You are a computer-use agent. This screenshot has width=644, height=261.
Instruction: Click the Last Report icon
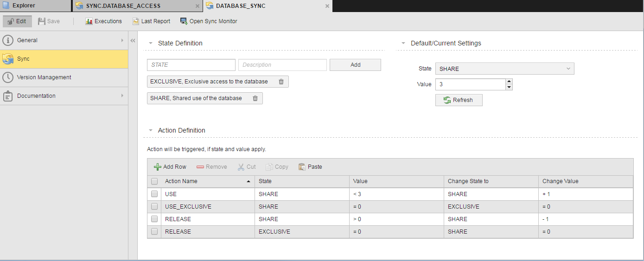click(x=136, y=21)
